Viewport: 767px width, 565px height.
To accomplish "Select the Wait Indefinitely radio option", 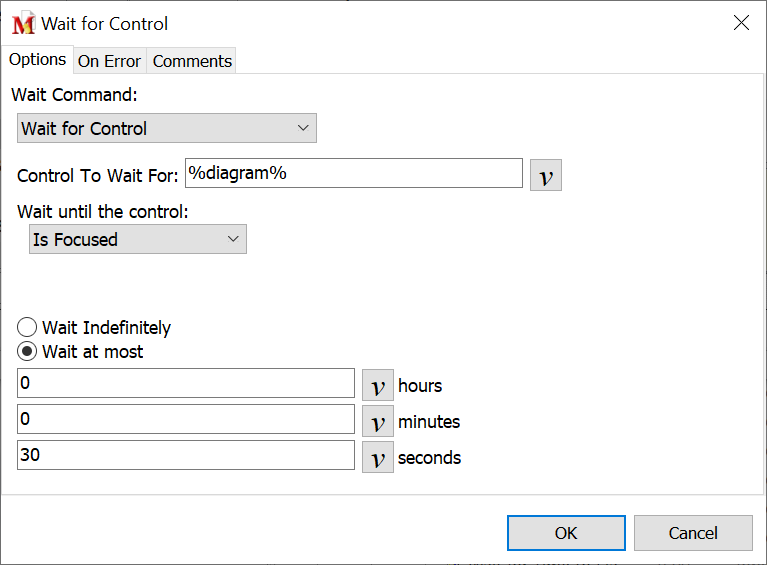I will [x=28, y=328].
